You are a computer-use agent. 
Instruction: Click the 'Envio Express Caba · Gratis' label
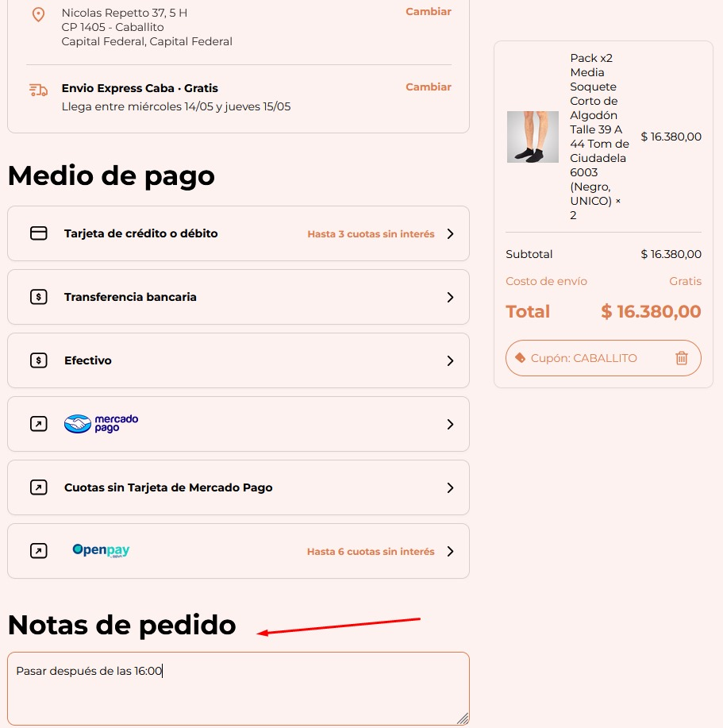(140, 88)
